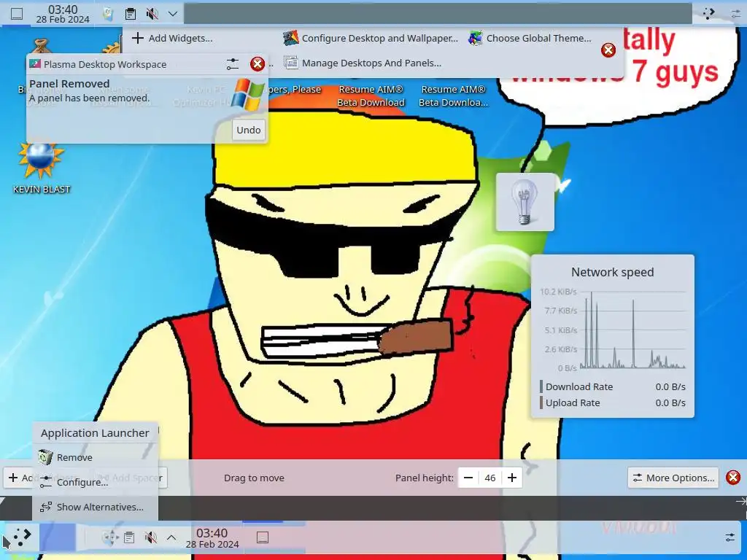The height and width of the screenshot is (560, 747).
Task: Click the blue pager widget on bottom panel
Action: click(x=57, y=537)
